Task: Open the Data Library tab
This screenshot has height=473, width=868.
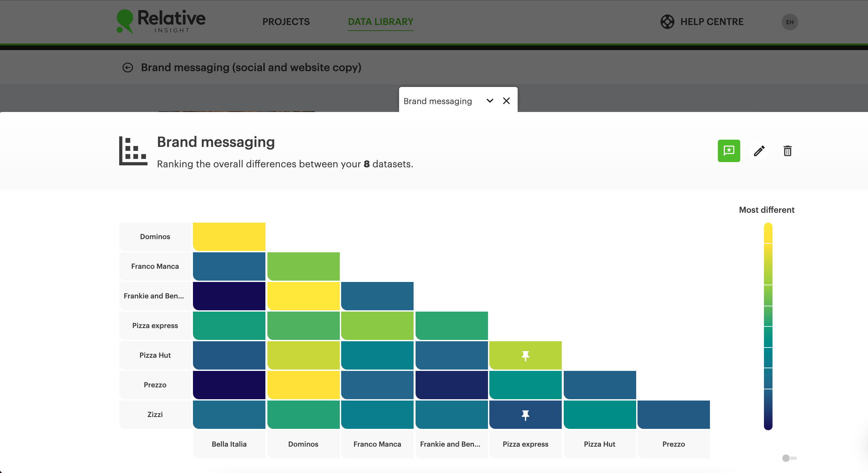Action: point(380,22)
